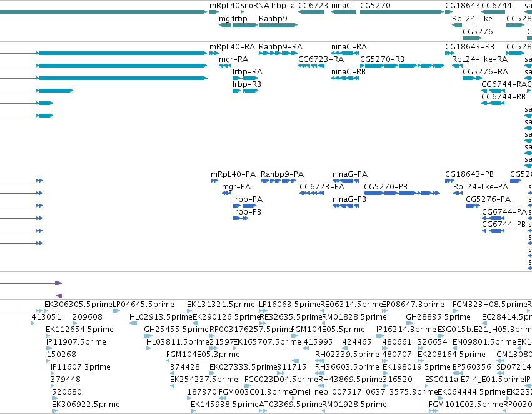Select the Ranbp9-RA transcript label

[280, 46]
